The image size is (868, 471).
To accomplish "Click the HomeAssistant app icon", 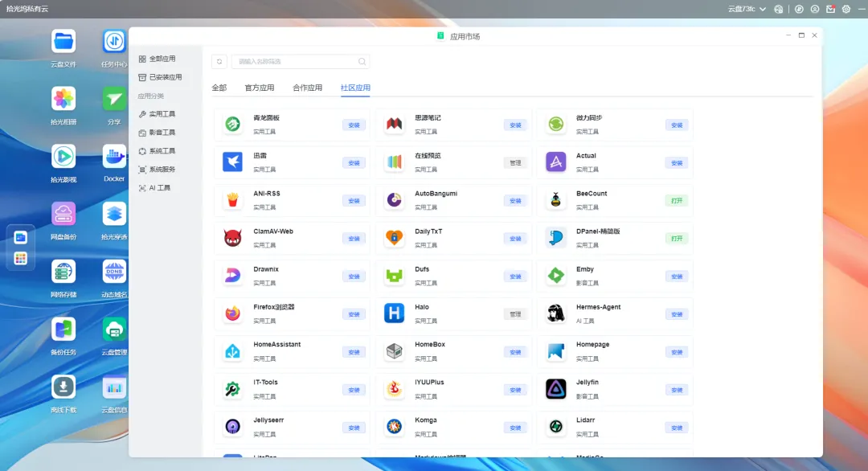I will (232, 351).
